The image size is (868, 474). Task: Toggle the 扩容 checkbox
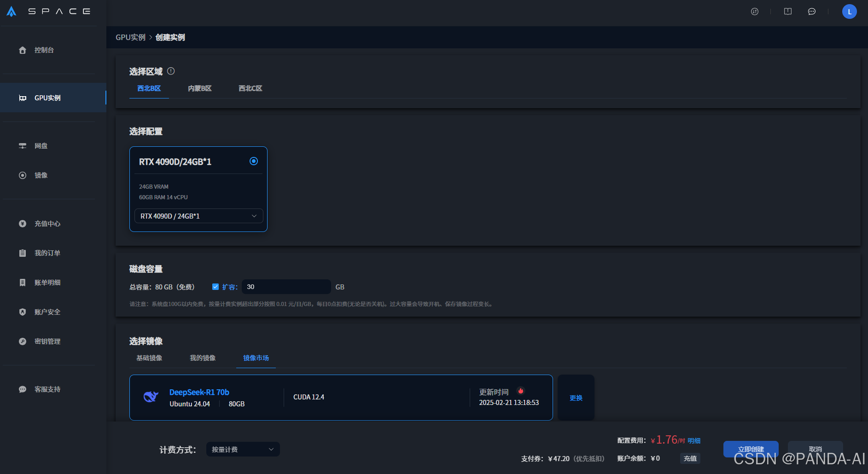click(215, 287)
